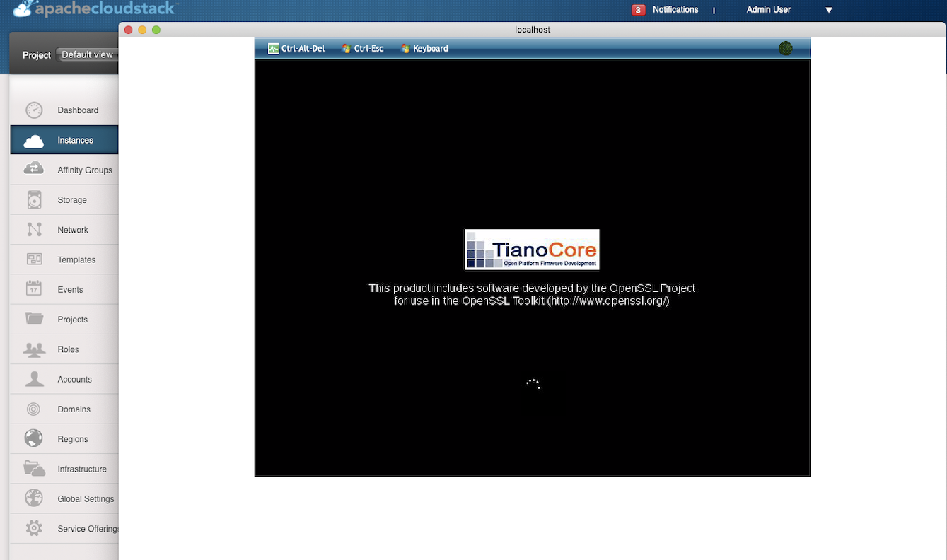Open the Keyboard options in console
The image size is (947, 560).
424,49
